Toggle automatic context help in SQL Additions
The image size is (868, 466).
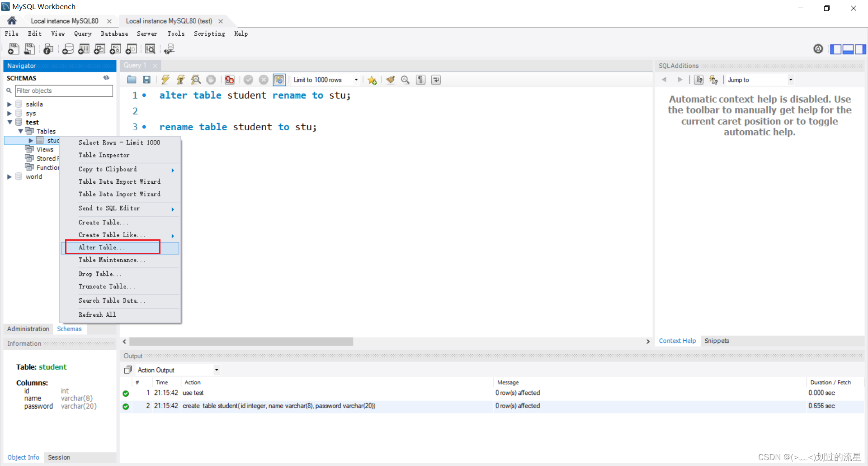713,80
